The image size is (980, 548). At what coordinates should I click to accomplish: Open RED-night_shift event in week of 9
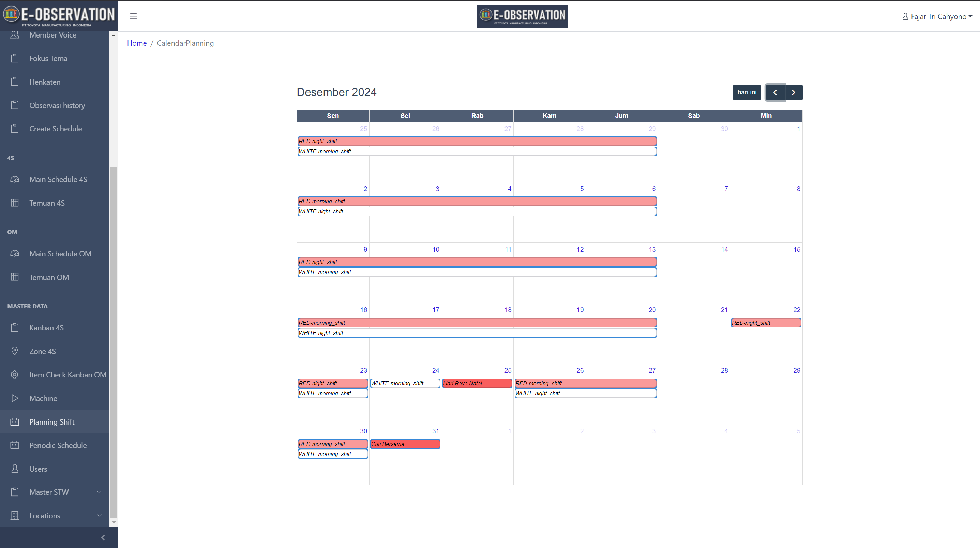pos(477,262)
